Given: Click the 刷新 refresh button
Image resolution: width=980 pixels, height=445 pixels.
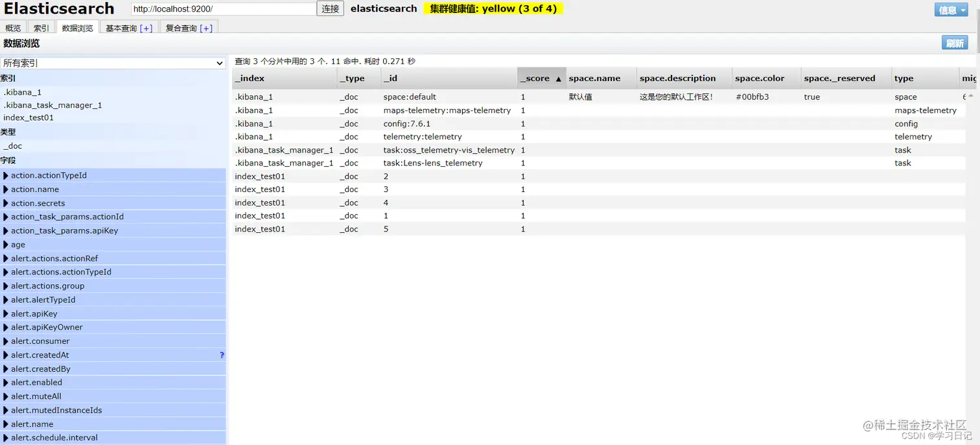Looking at the screenshot, I should pos(955,43).
